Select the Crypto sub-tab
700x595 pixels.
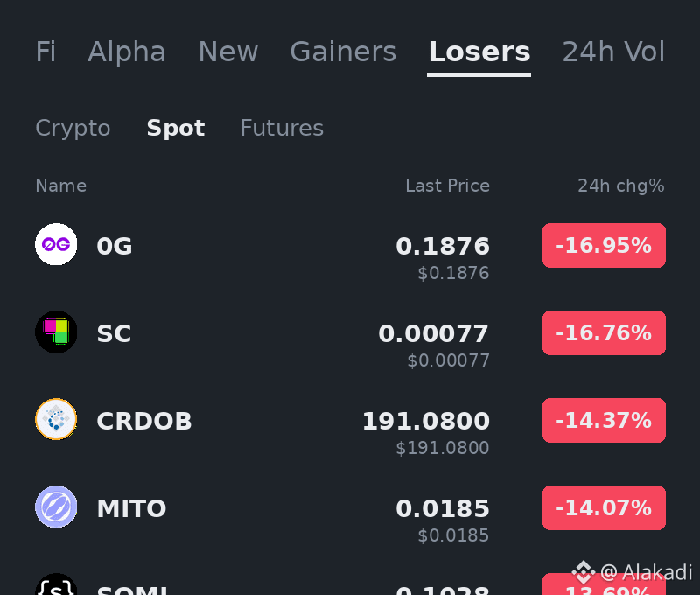coord(73,129)
